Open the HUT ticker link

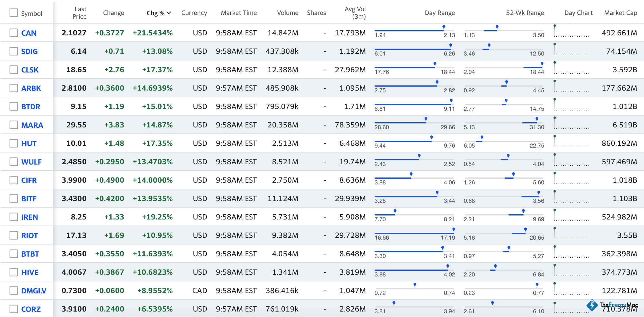click(29, 144)
